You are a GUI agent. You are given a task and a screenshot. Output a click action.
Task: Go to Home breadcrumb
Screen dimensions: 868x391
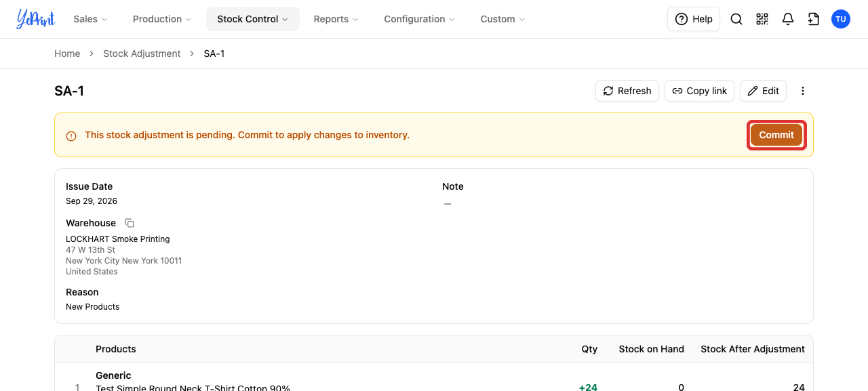pos(67,54)
